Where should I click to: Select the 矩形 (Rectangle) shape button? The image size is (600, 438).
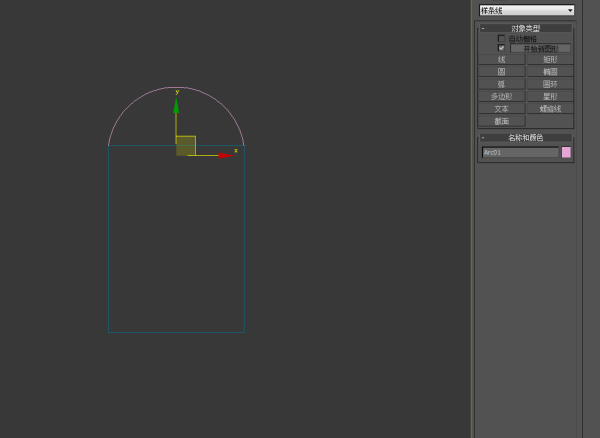coord(550,59)
